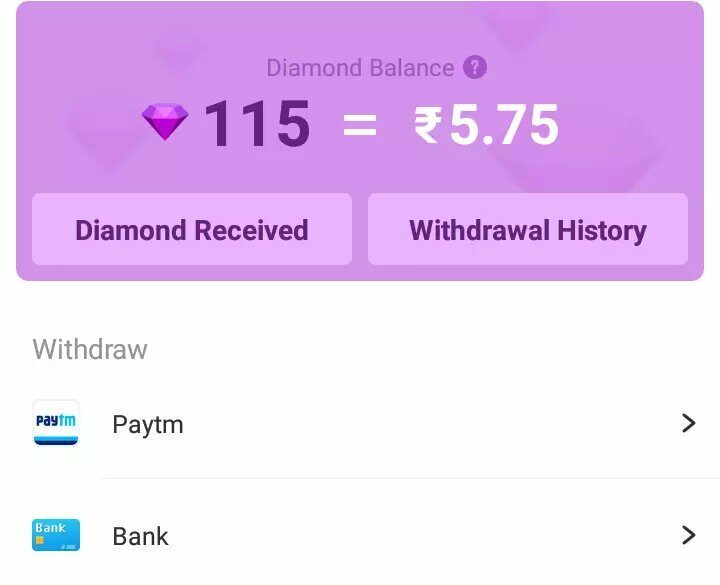Image resolution: width=720 pixels, height=585 pixels.
Task: Click the faint diamond watermark left of 115
Action: click(100, 130)
